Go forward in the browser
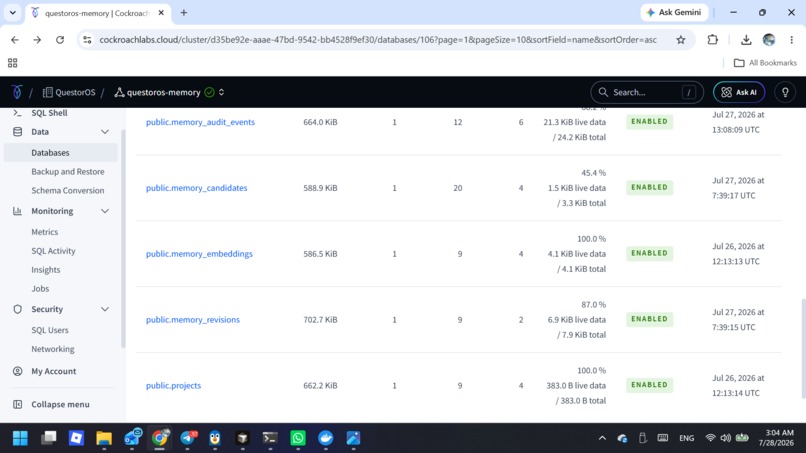Viewport: 806px width, 453px height. pyautogui.click(x=37, y=40)
